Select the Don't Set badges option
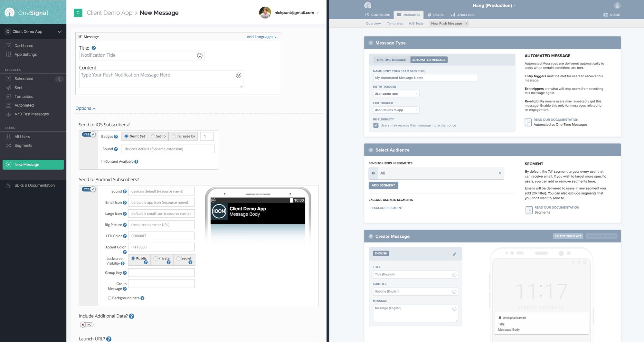Viewport: 644px width, 342px height. click(x=135, y=136)
